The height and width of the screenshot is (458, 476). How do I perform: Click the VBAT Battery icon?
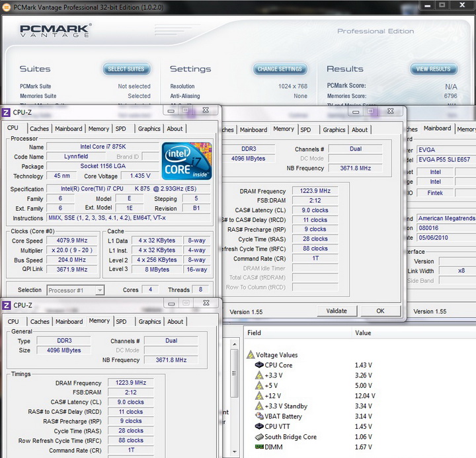tap(259, 416)
